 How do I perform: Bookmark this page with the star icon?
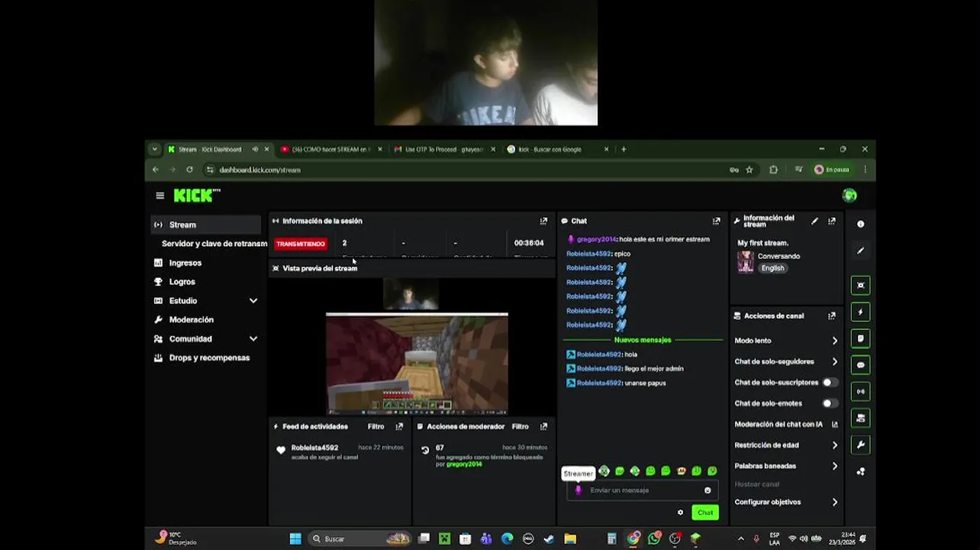click(x=750, y=170)
